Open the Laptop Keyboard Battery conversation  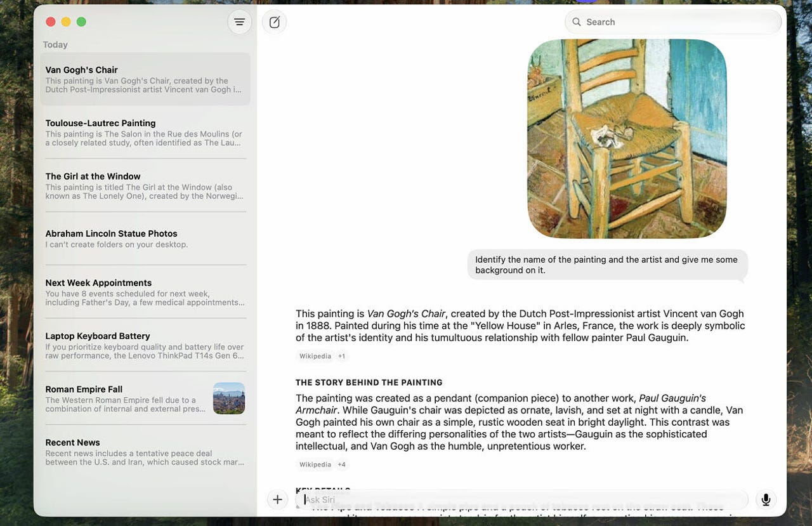[x=145, y=345]
